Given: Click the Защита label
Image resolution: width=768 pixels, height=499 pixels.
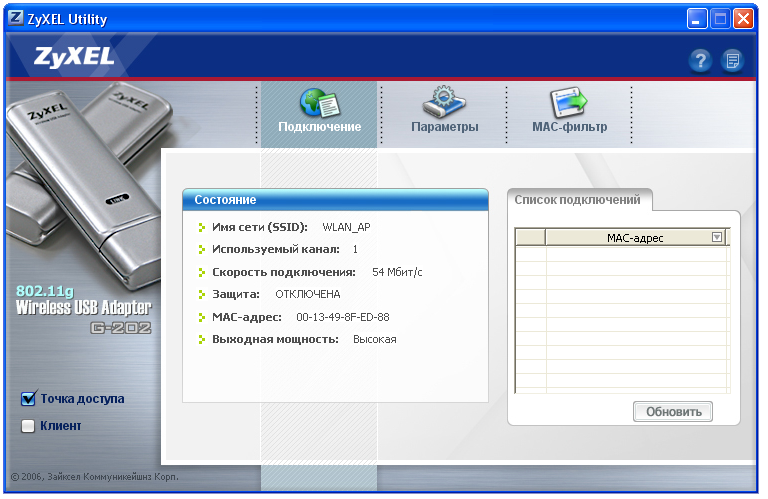Looking at the screenshot, I should click(236, 294).
